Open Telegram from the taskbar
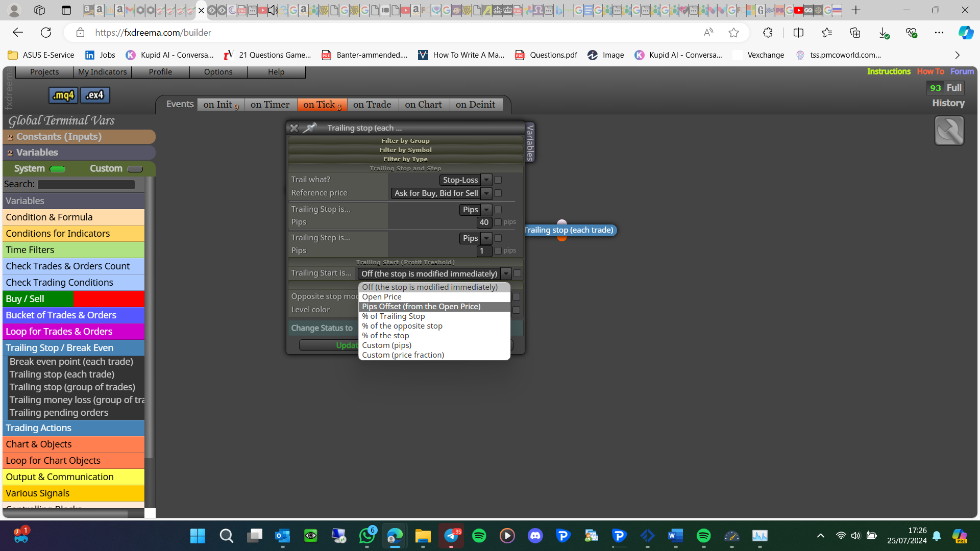Screen dimensions: 980x551 click(451, 536)
